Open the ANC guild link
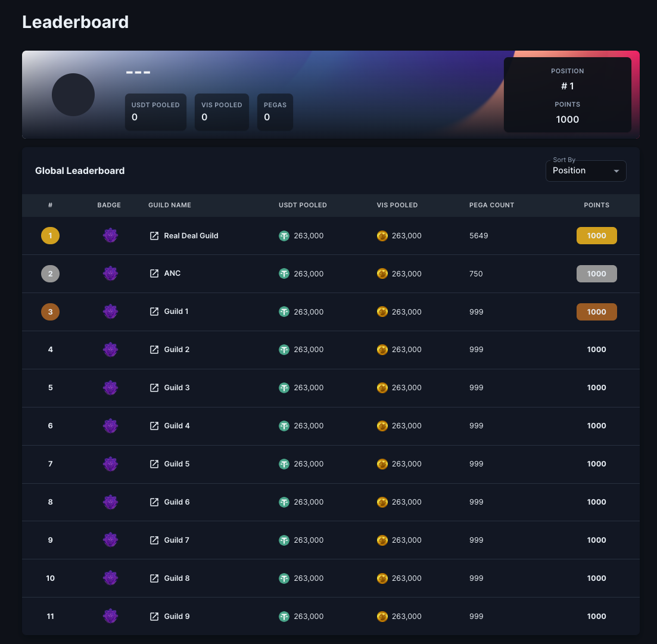 [172, 273]
